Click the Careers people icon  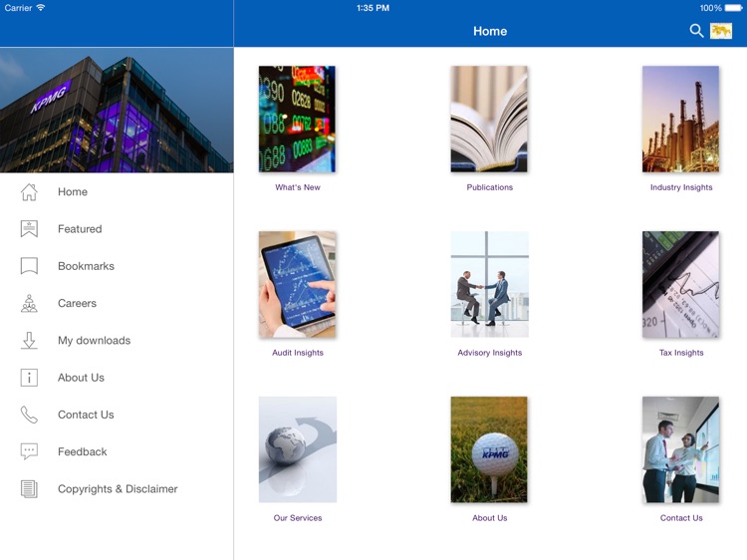[x=29, y=303]
